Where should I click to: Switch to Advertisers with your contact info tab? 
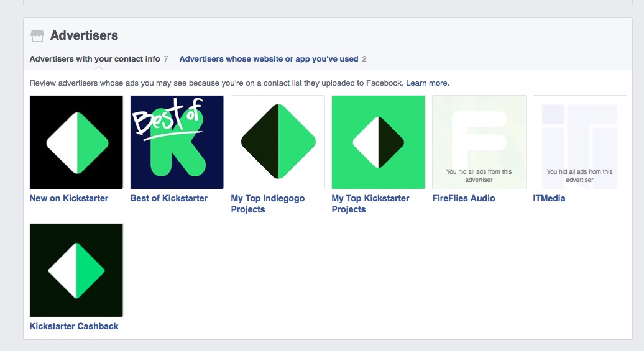click(99, 58)
